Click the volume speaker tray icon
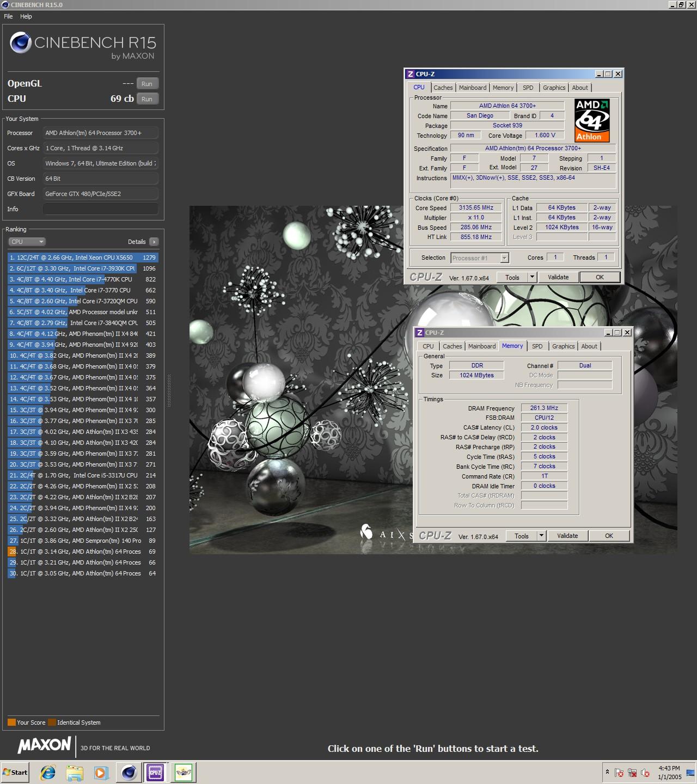Screen dimensions: 697x784 pyautogui.click(x=645, y=773)
